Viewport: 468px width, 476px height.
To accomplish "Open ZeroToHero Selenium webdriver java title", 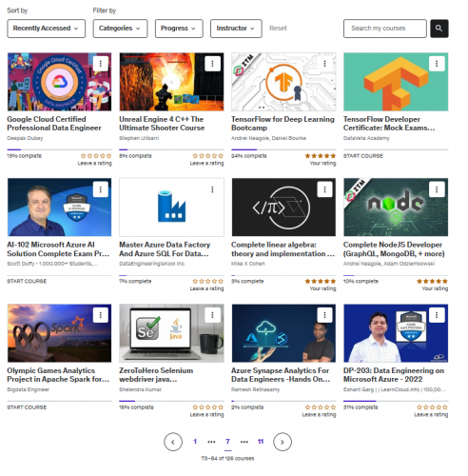I will 156,375.
